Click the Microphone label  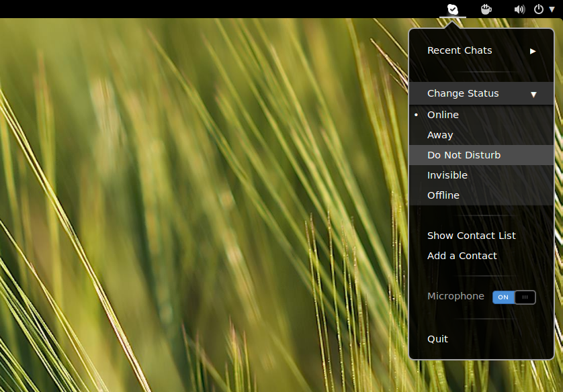pos(456,296)
